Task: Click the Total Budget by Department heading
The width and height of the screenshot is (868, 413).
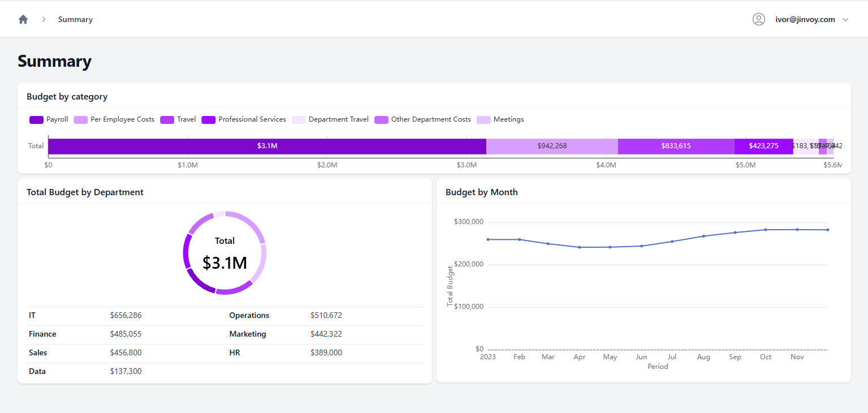Action: (85, 192)
